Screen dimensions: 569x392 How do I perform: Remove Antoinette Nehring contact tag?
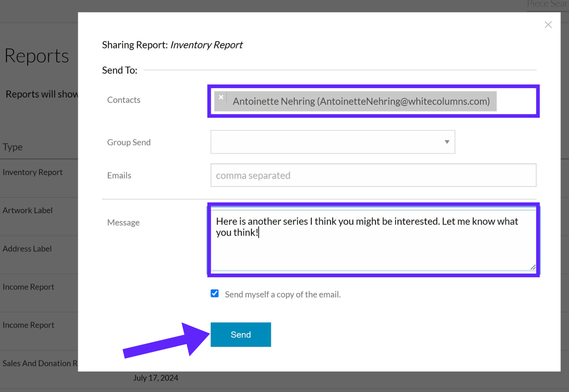(221, 97)
